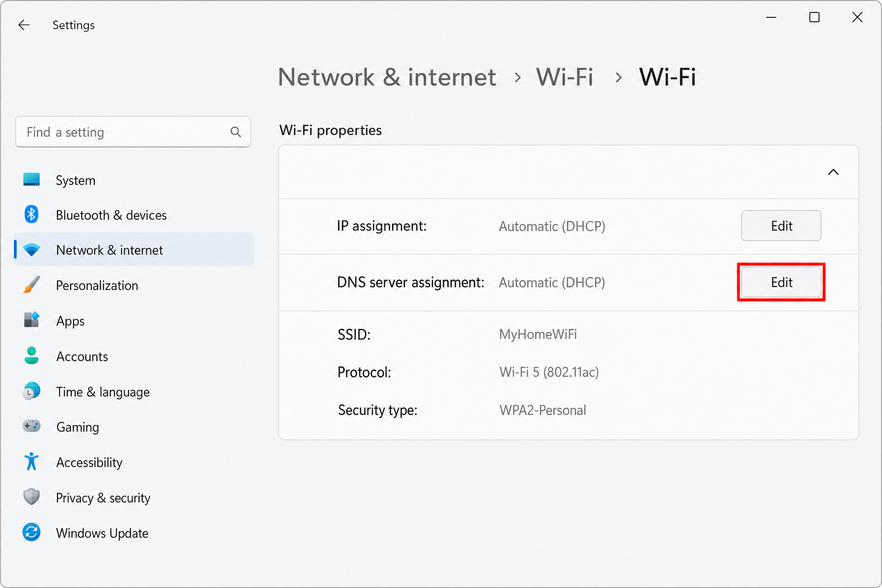The image size is (882, 588).
Task: Maximize the Settings window
Action: pyautogui.click(x=814, y=17)
